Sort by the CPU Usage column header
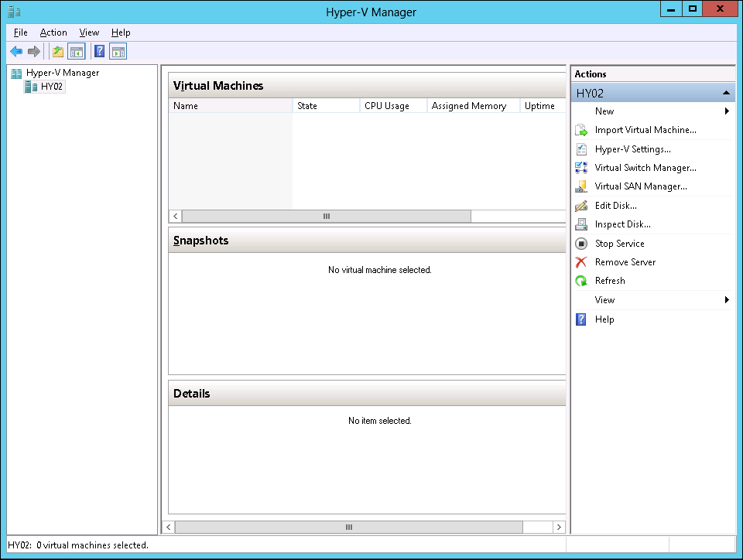The image size is (743, 560). (394, 106)
